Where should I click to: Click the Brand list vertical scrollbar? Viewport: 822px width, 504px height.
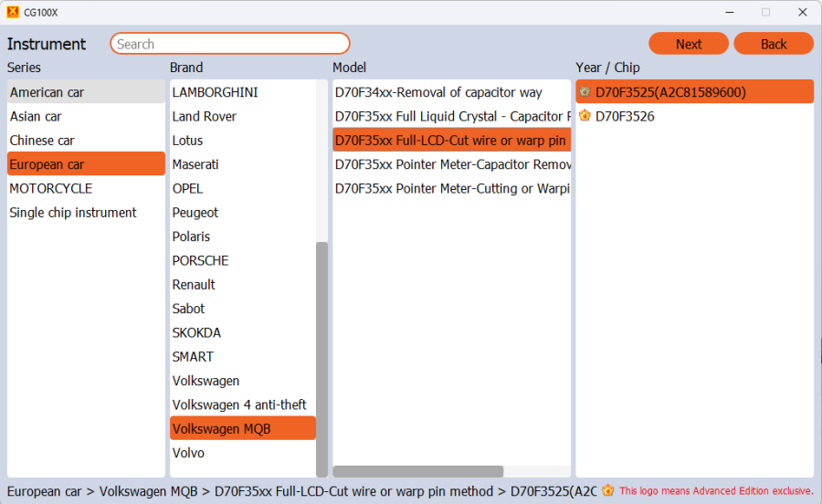pos(321,356)
